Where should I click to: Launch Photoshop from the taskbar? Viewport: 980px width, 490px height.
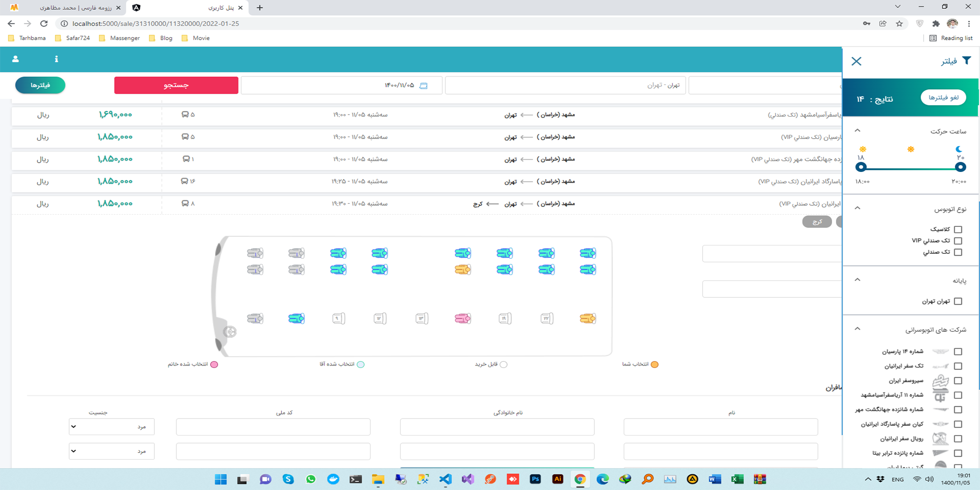[x=535, y=479]
